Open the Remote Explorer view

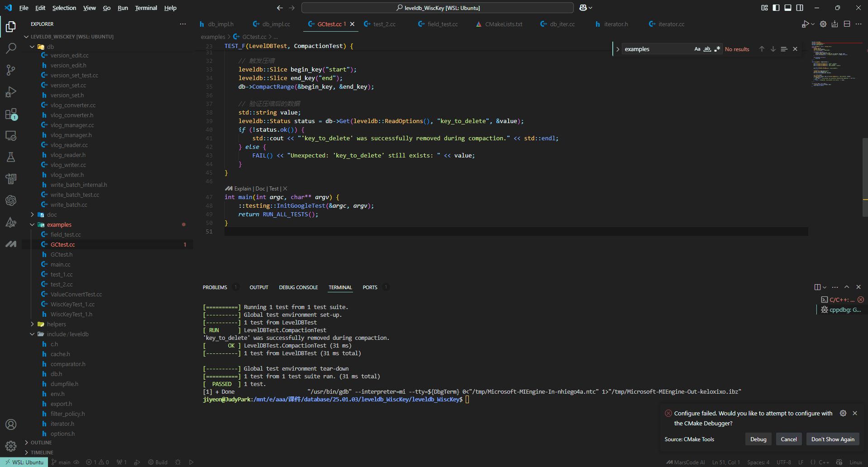[11, 135]
